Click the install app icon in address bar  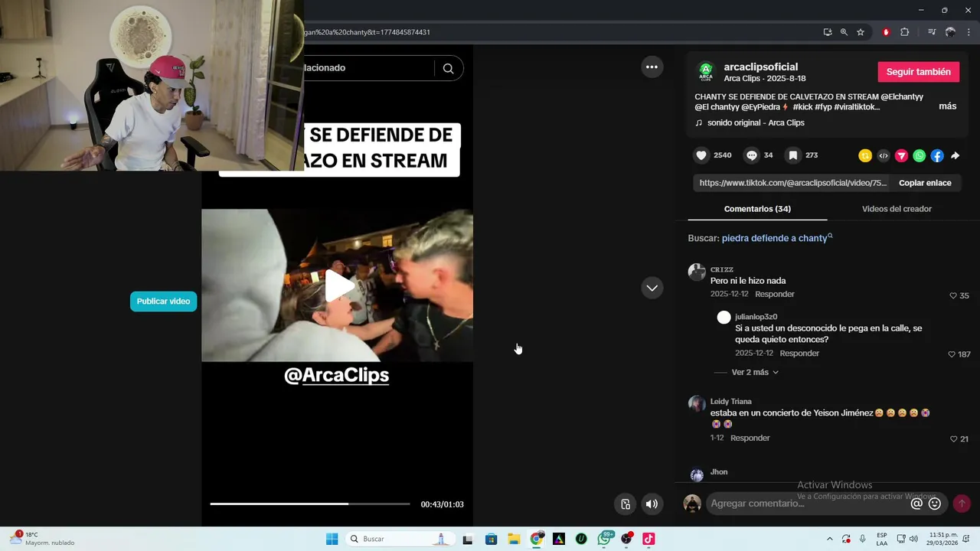[828, 32]
